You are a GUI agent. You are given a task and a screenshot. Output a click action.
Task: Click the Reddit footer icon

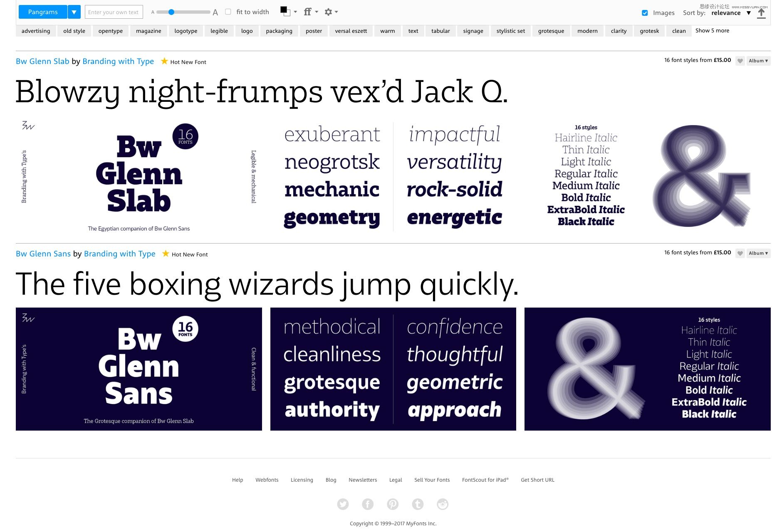pyautogui.click(x=443, y=504)
